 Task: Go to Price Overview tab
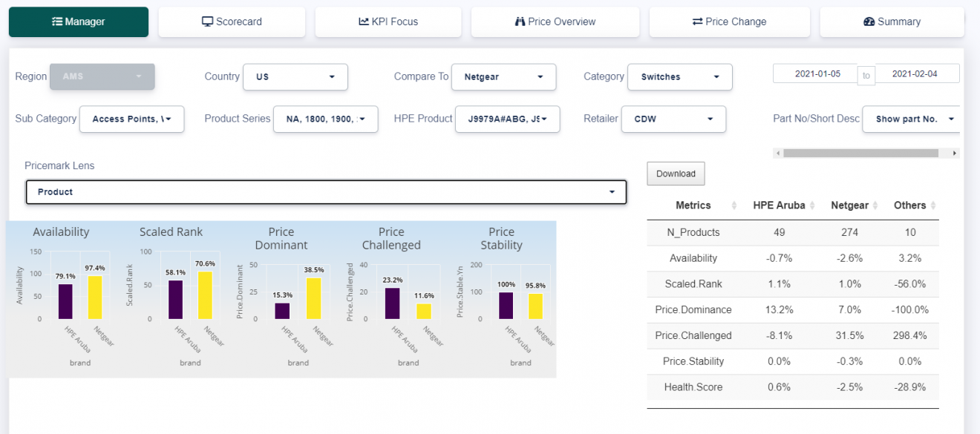click(x=555, y=22)
